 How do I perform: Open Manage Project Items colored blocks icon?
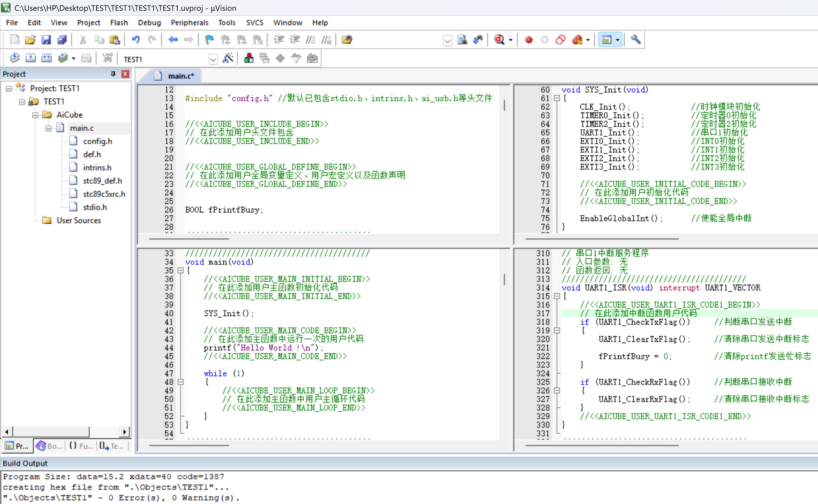point(249,58)
